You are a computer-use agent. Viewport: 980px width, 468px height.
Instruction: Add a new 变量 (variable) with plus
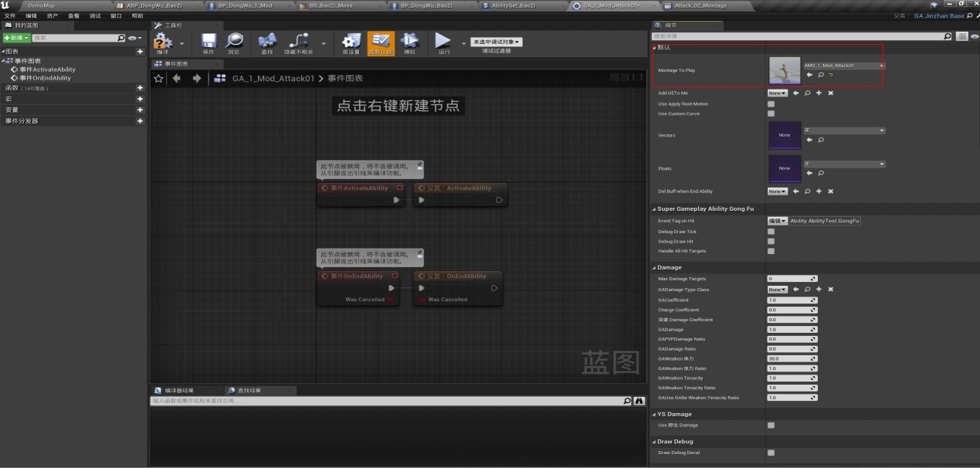click(140, 110)
